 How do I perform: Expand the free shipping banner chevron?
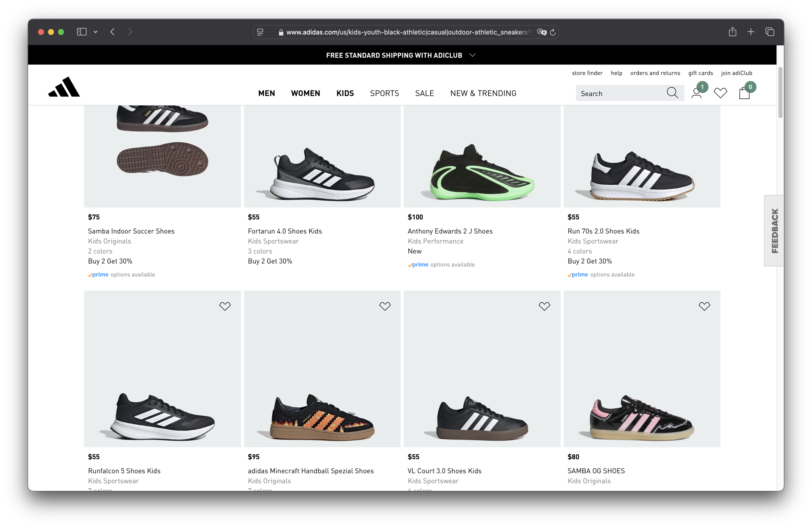[x=472, y=55]
